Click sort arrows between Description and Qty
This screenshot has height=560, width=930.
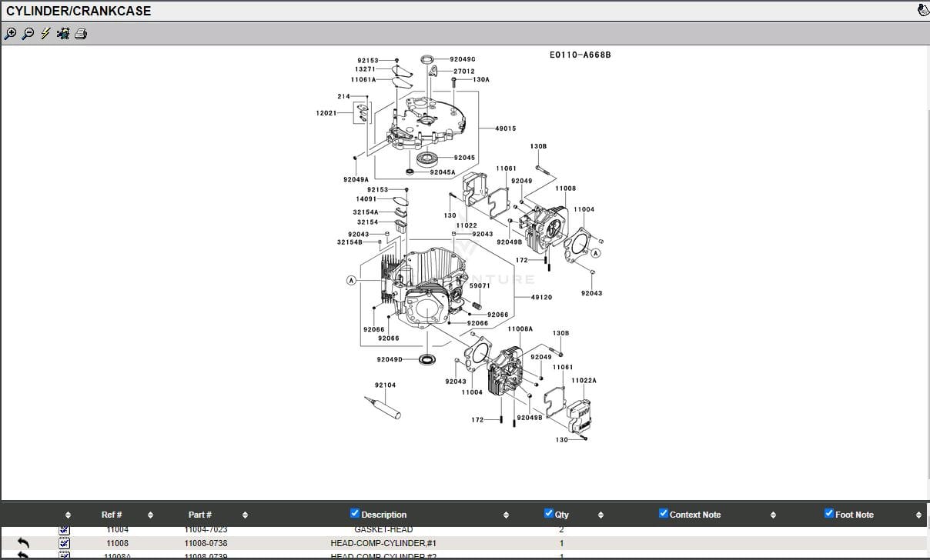pos(506,515)
